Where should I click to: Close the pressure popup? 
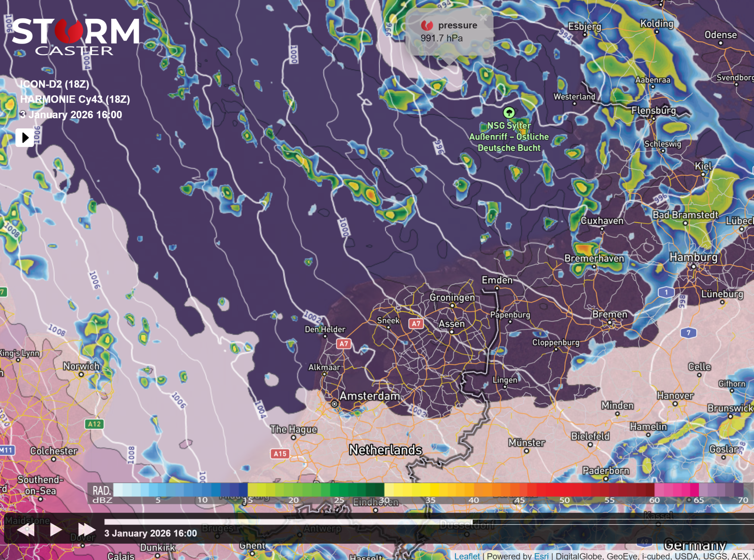483,18
